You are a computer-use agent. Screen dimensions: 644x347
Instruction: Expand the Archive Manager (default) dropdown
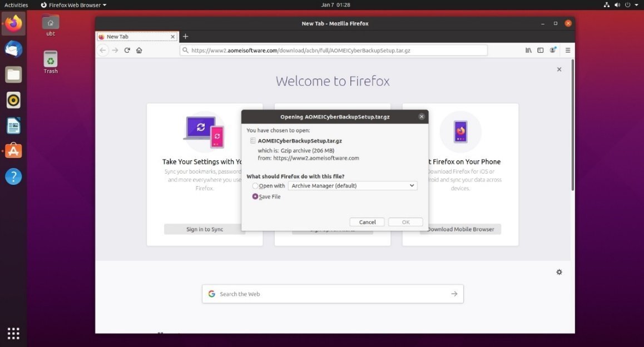353,186
